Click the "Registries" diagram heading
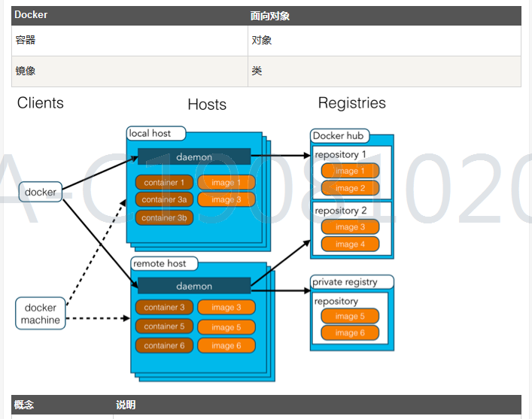This screenshot has width=532, height=419. pos(352,103)
